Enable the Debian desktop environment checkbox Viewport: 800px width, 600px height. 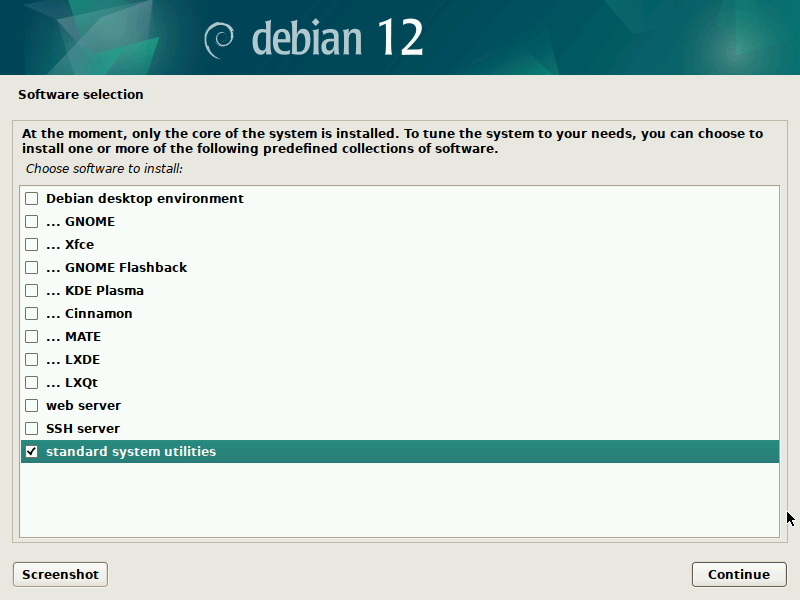(x=32, y=199)
